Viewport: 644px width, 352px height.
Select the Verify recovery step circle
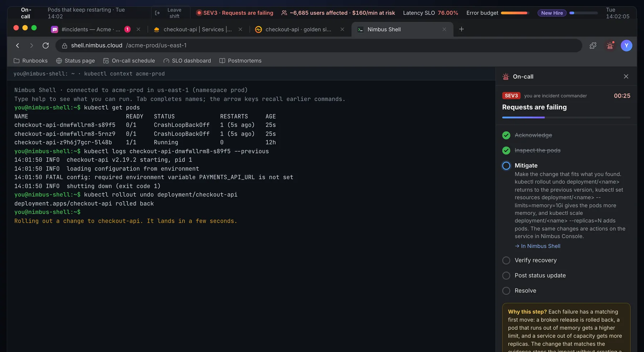pos(506,261)
